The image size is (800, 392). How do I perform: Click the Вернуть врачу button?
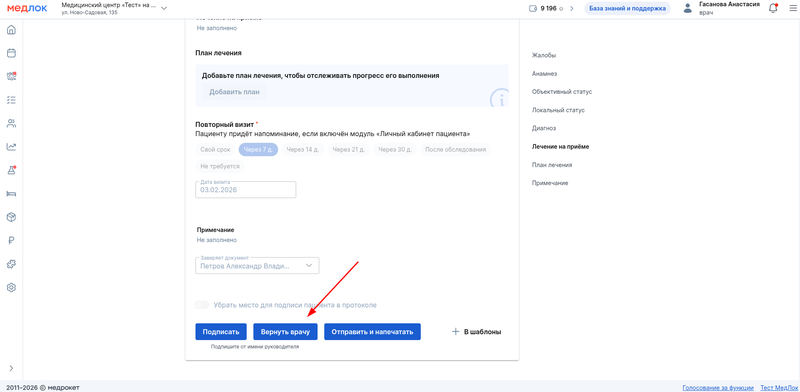pos(285,332)
